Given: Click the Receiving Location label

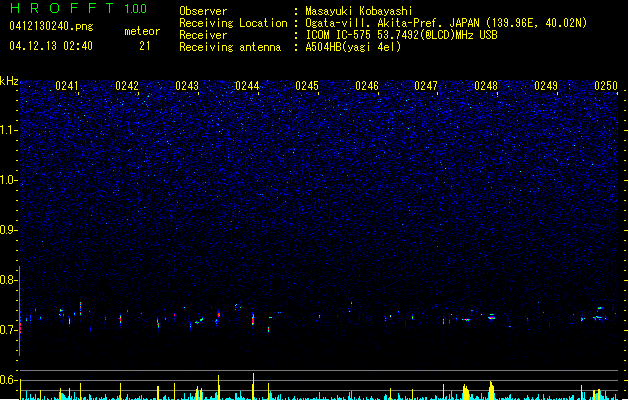Looking at the screenshot, I should click(x=233, y=23).
